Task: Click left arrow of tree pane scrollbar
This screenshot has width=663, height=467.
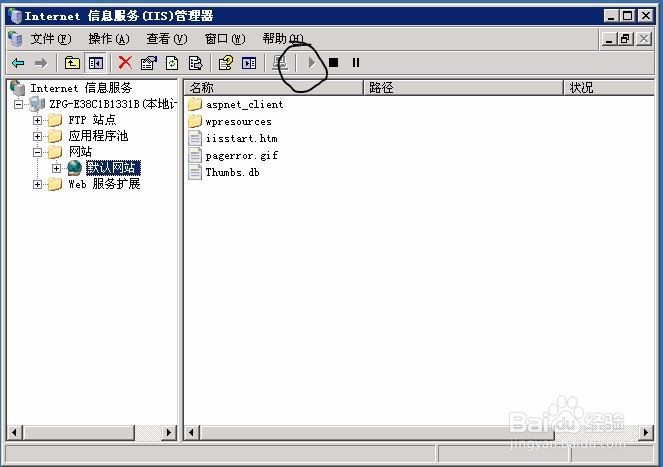Action: point(15,432)
